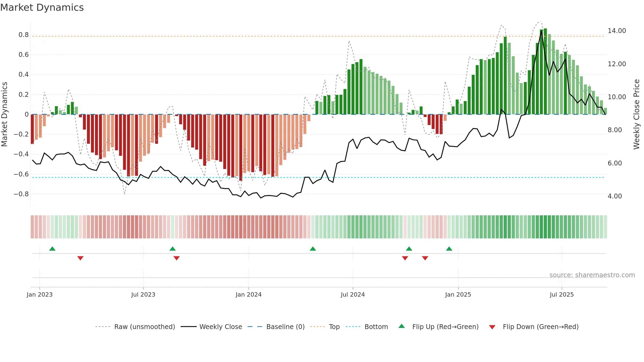
Task: Click the Market Dynamics chart title
Action: coord(42,8)
